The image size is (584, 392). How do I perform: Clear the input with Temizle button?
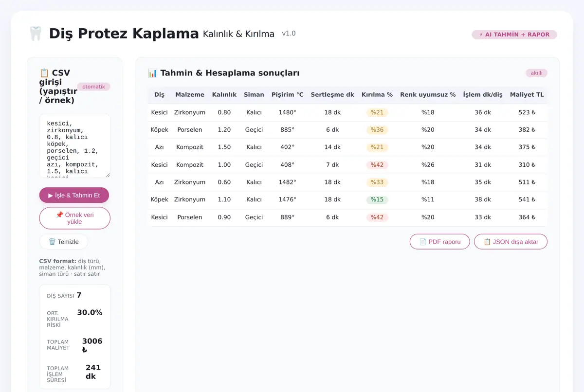tap(64, 242)
